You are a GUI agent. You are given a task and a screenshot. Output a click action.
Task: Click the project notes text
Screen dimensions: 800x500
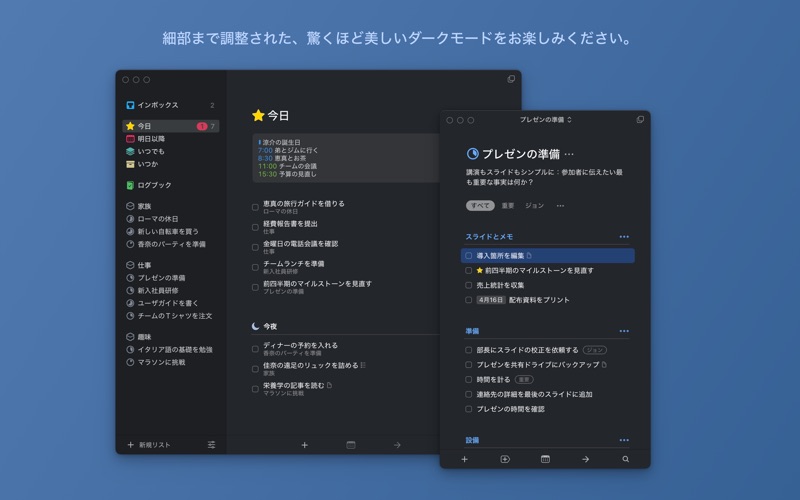(x=544, y=177)
